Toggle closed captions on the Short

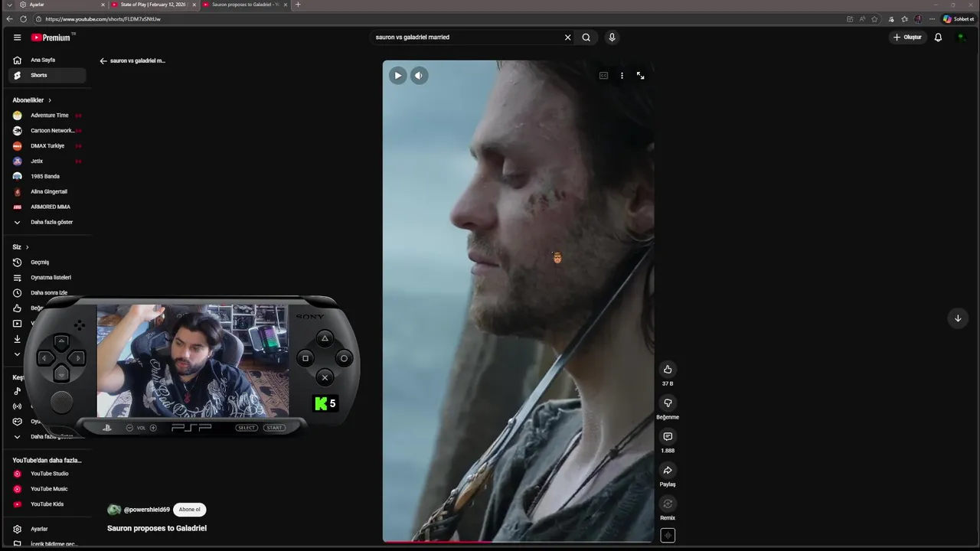coord(603,76)
